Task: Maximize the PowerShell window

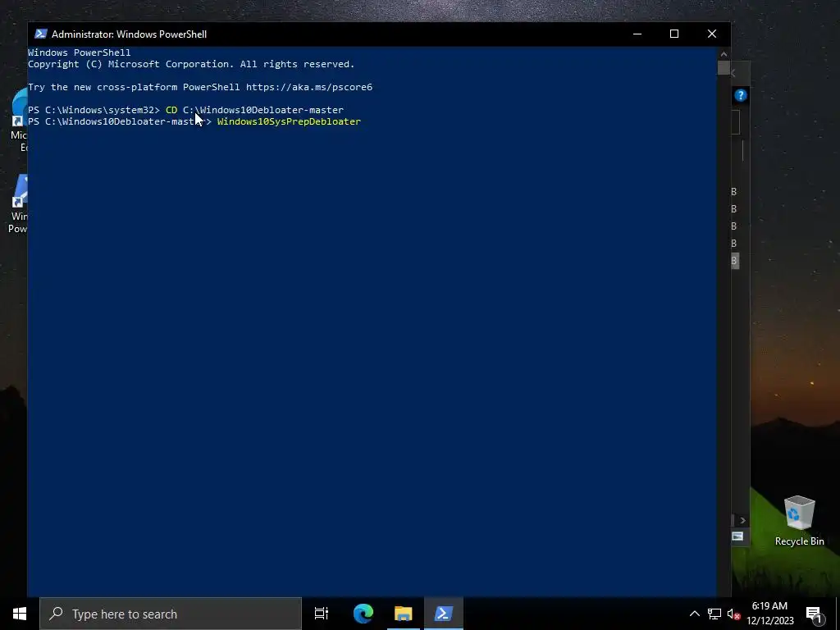Action: click(x=674, y=34)
